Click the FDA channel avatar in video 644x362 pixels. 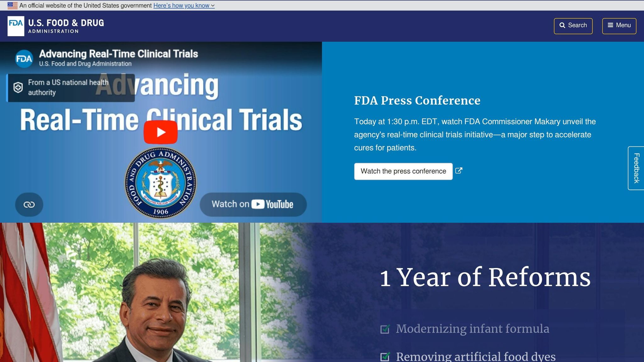click(24, 59)
